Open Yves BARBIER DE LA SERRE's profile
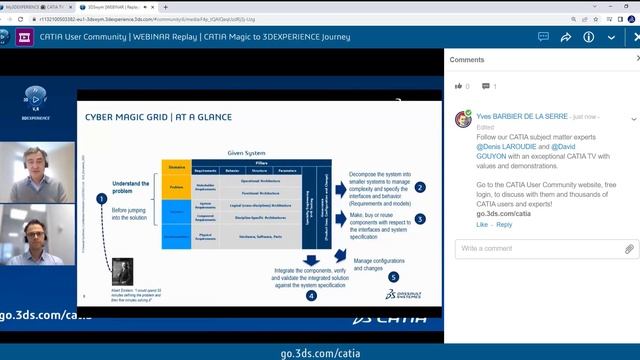 522,116
